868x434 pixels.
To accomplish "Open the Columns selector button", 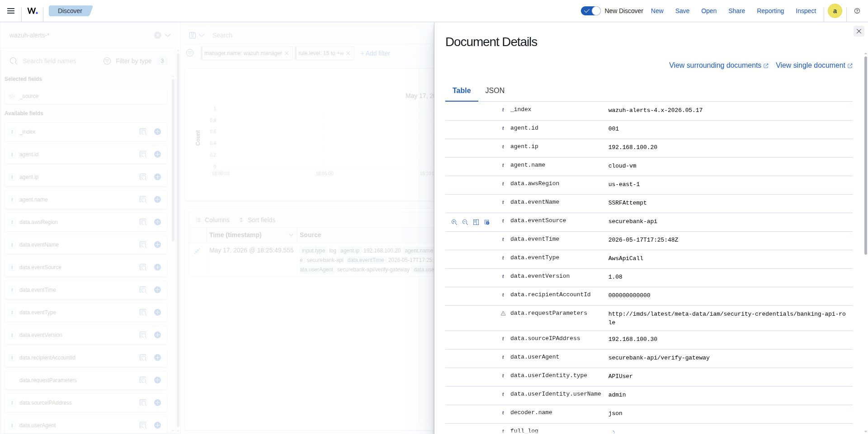I will coord(212,220).
